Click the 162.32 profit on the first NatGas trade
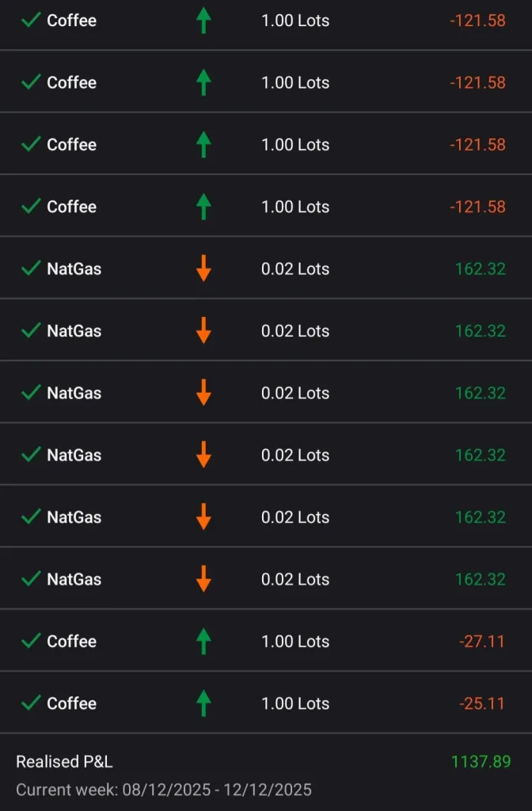Screen dimensions: 532x811 click(x=480, y=268)
